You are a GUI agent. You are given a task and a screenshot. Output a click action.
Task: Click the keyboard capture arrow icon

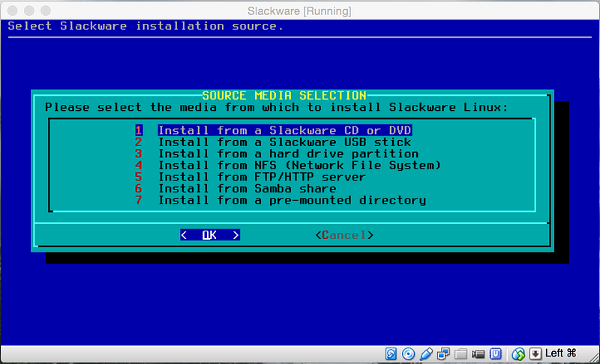tap(535, 354)
